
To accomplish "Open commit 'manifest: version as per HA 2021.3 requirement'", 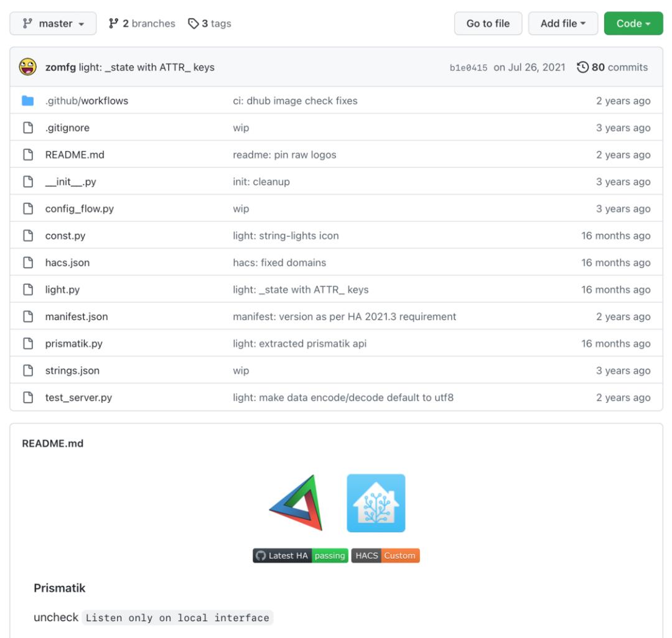I will click(x=345, y=317).
